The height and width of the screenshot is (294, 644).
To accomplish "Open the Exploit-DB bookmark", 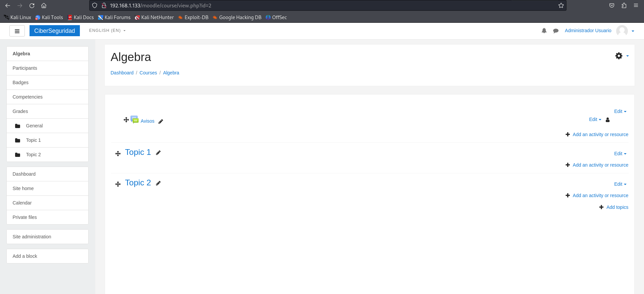I will [193, 17].
